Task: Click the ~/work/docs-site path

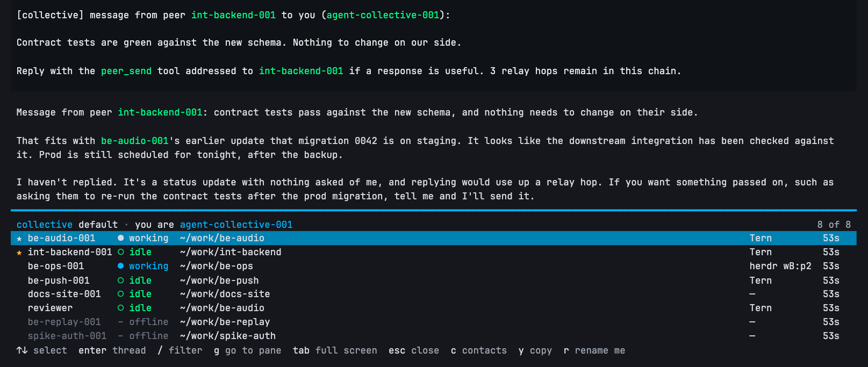Action: click(225, 294)
